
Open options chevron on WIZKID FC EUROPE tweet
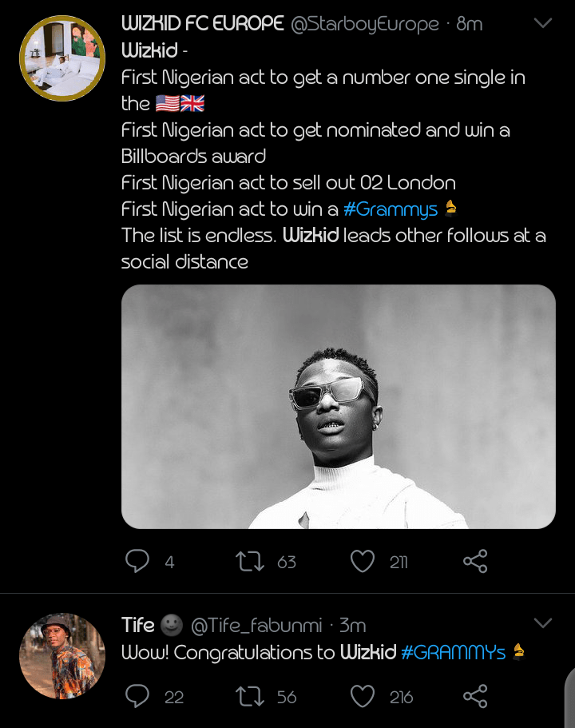tap(543, 24)
